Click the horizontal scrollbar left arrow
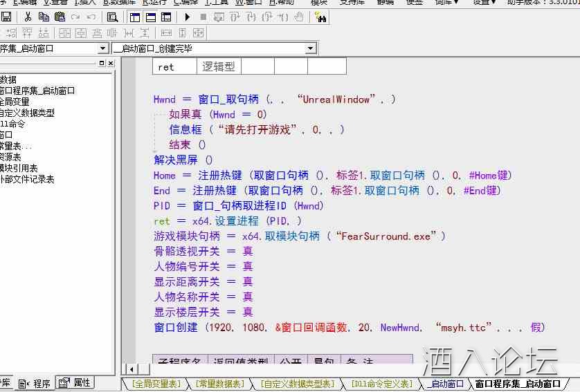This screenshot has width=580, height=392. 126,369
